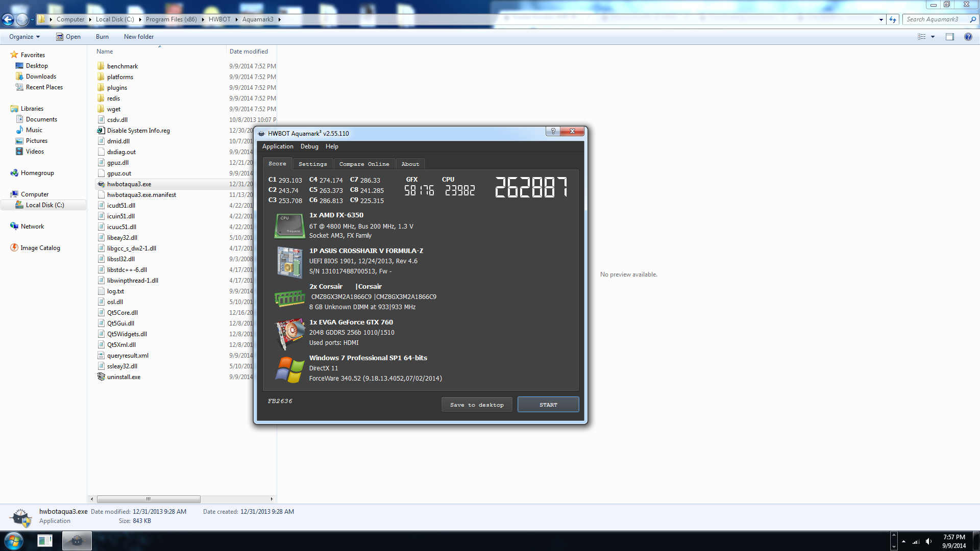
Task: Click the RAM stick icon beside Corsair memory
Action: point(289,298)
